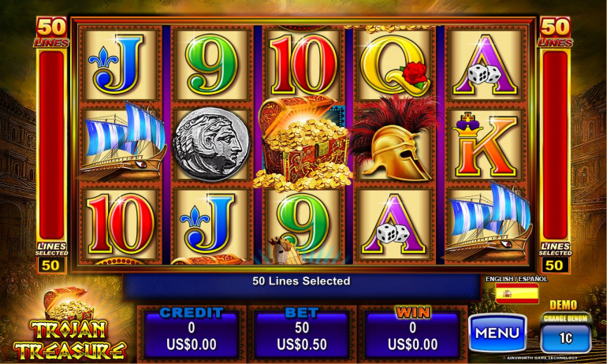The width and height of the screenshot is (607, 364).
Task: Click the CREDIT display panel
Action: [x=192, y=333]
